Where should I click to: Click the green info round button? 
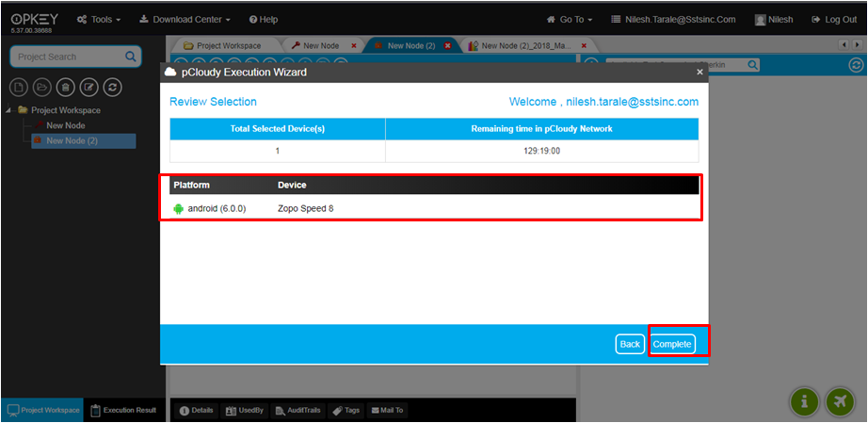[x=804, y=401]
